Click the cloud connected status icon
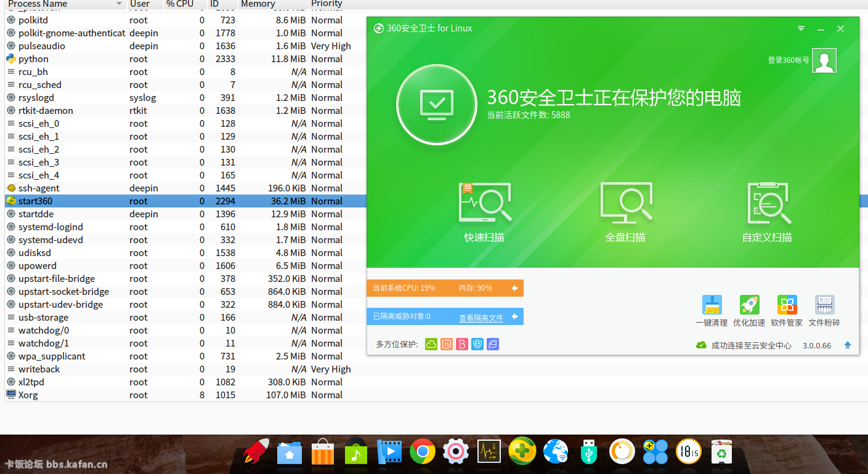The height and width of the screenshot is (474, 868). [x=701, y=345]
